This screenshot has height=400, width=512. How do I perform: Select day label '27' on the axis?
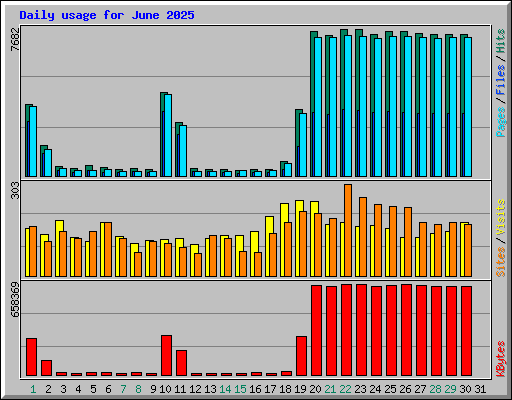click(420, 389)
